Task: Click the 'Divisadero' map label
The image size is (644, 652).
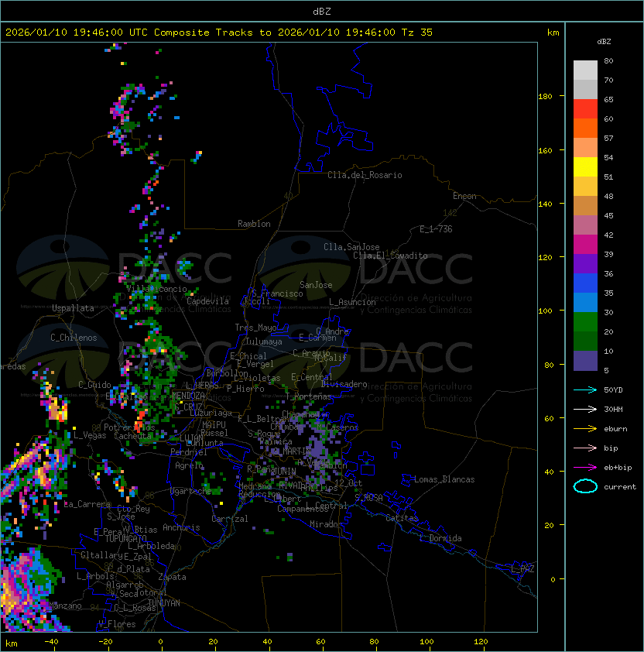Action: click(344, 384)
